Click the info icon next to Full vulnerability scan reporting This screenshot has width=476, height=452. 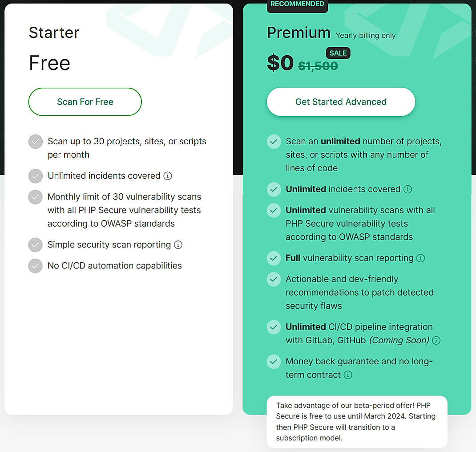click(421, 258)
